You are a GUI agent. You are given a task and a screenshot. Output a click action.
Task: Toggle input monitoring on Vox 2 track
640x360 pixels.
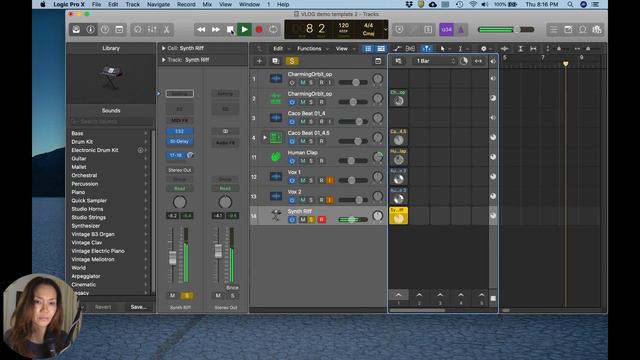coord(330,200)
